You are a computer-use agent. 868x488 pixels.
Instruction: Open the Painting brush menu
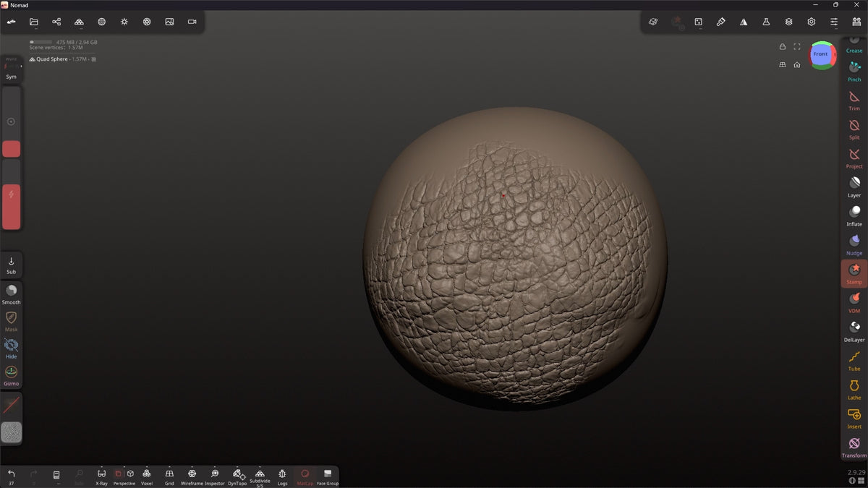tap(720, 22)
